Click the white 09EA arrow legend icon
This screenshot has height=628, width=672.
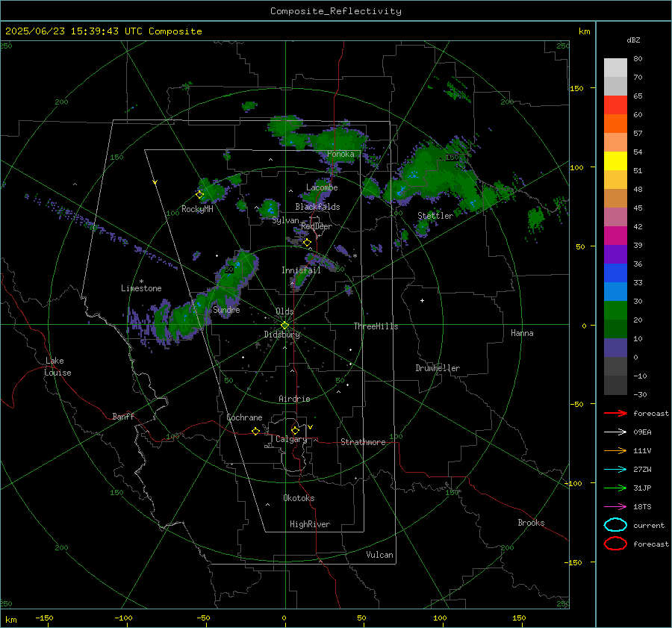[x=615, y=432]
